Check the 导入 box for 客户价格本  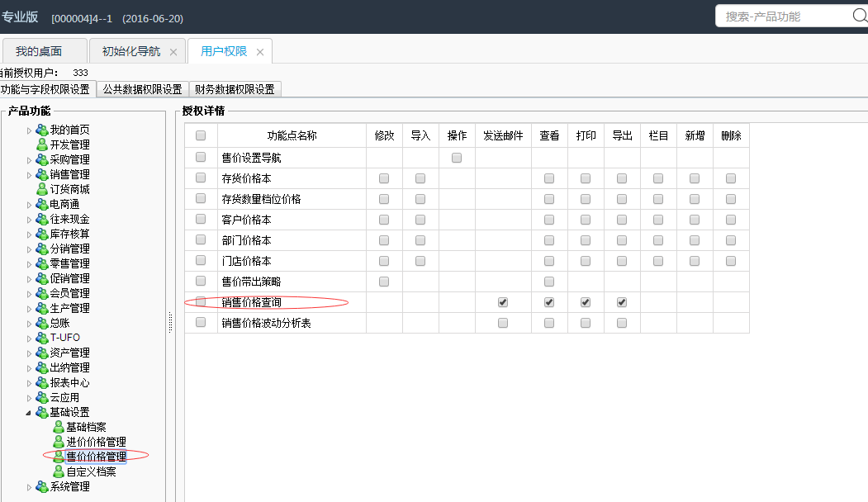(420, 220)
